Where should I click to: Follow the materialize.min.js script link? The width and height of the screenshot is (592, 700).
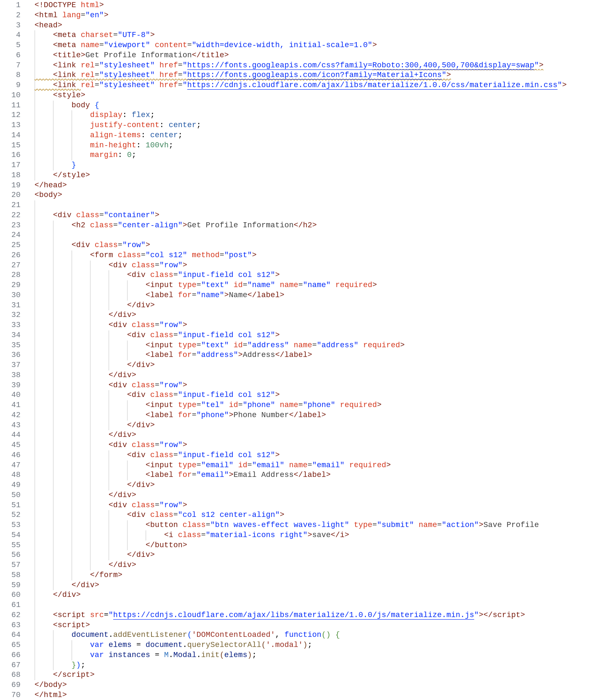tap(293, 615)
